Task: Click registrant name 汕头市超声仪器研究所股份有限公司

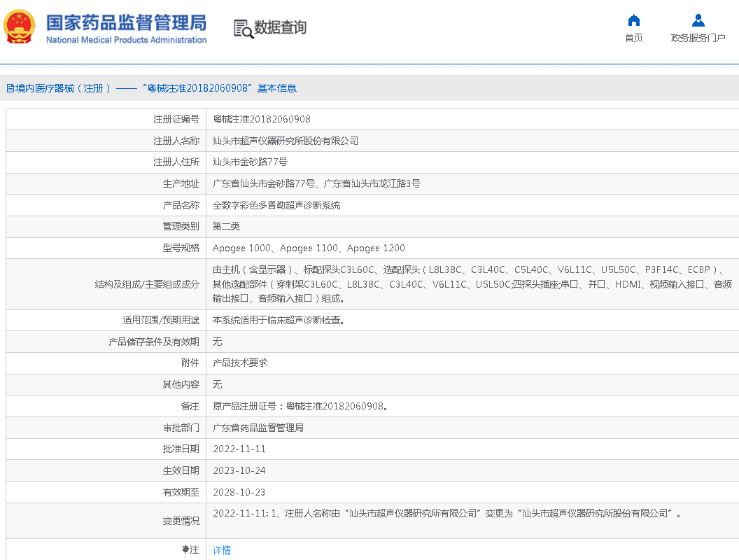Action: 286,141
